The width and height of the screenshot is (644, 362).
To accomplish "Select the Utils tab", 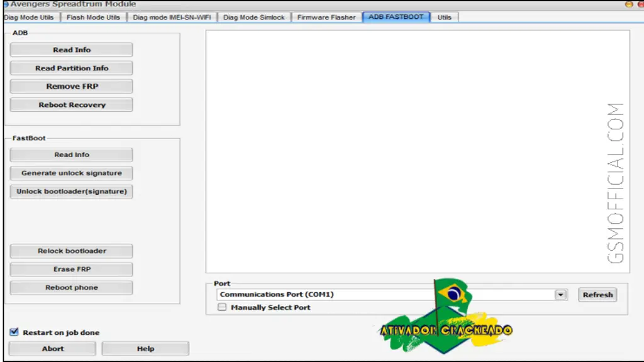I will (445, 17).
